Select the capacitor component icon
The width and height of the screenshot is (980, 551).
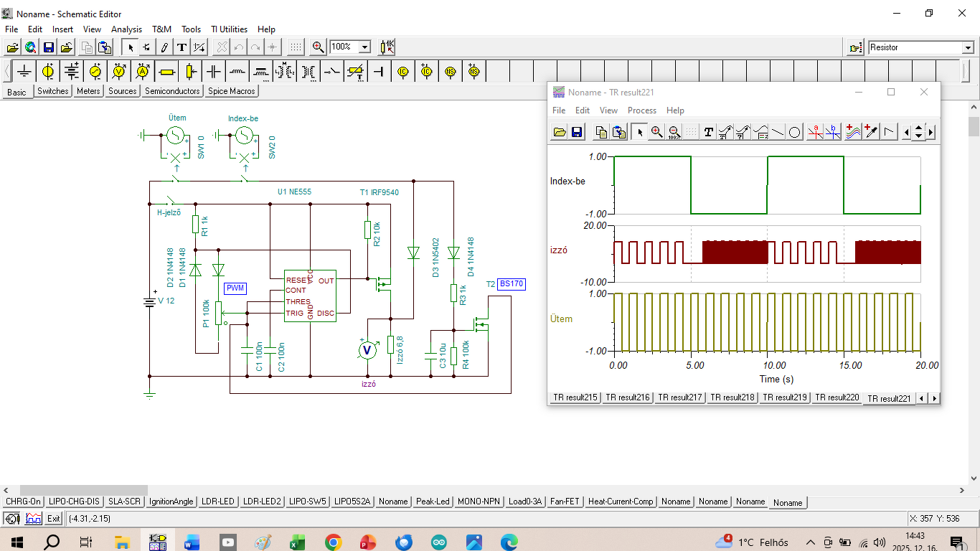[214, 72]
